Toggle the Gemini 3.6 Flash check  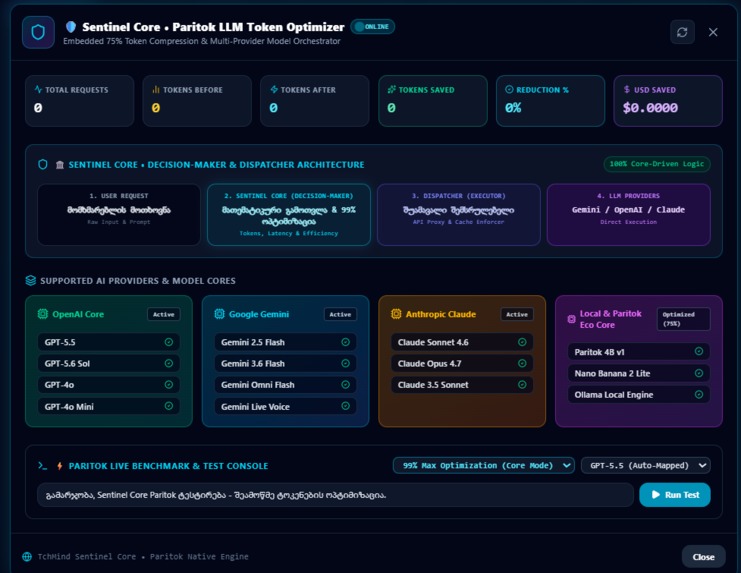pos(345,363)
